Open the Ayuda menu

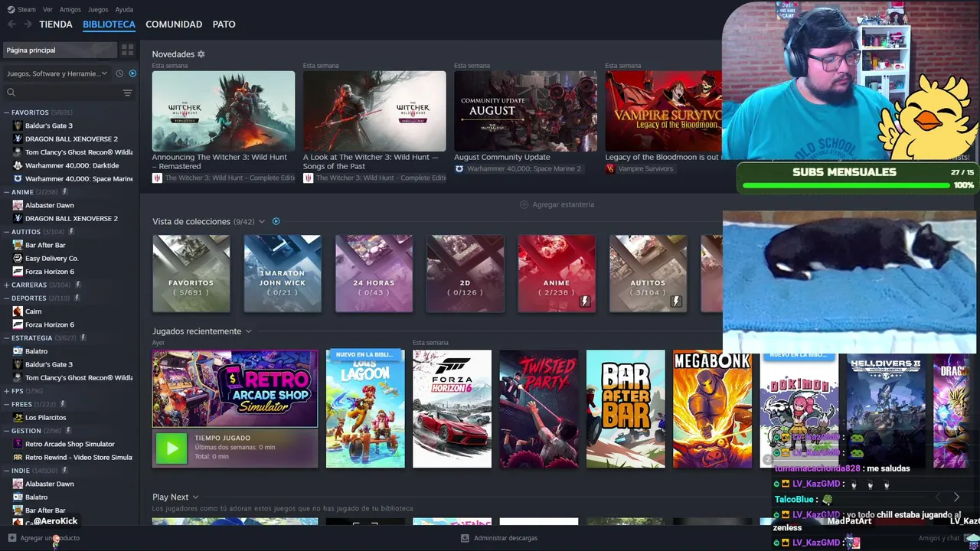click(x=124, y=9)
